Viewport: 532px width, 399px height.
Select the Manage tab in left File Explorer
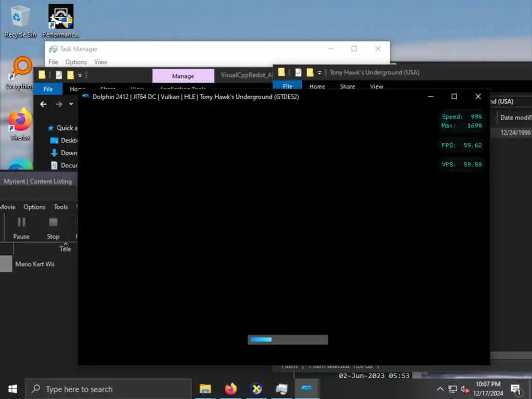(x=183, y=76)
